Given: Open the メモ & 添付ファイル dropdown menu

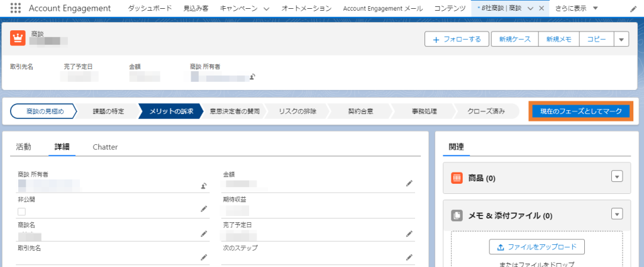Looking at the screenshot, I should 616,214.
